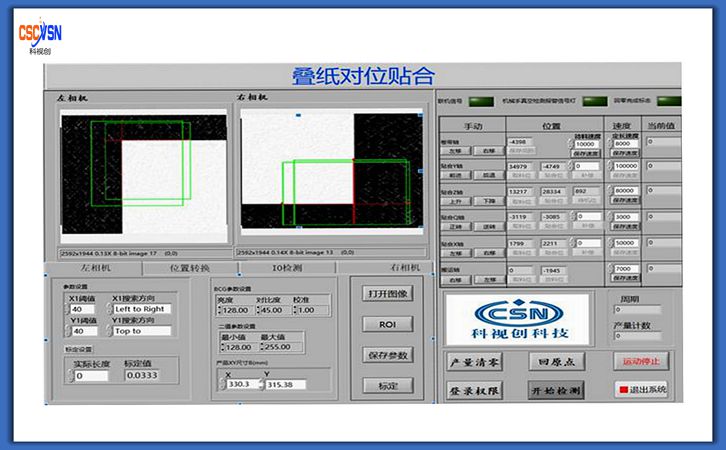Click the ROI button
Image resolution: width=726 pixels, height=450 pixels.
388,325
